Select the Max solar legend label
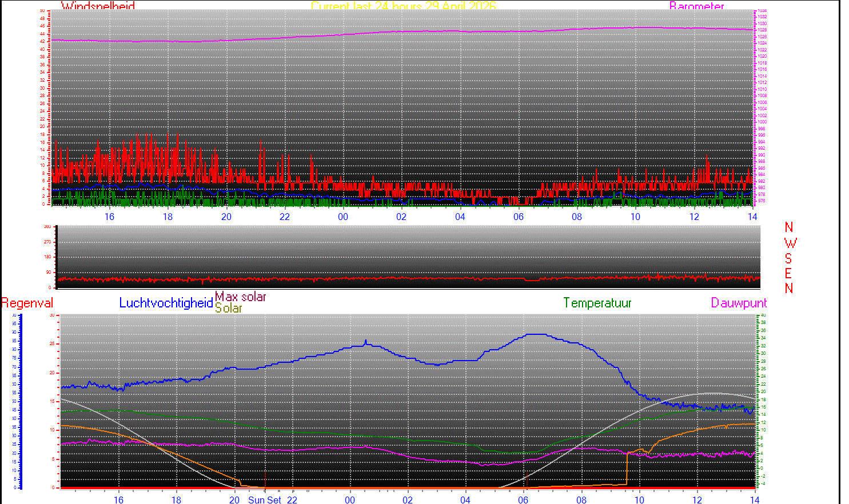Image resolution: width=849 pixels, height=504 pixels. (240, 297)
